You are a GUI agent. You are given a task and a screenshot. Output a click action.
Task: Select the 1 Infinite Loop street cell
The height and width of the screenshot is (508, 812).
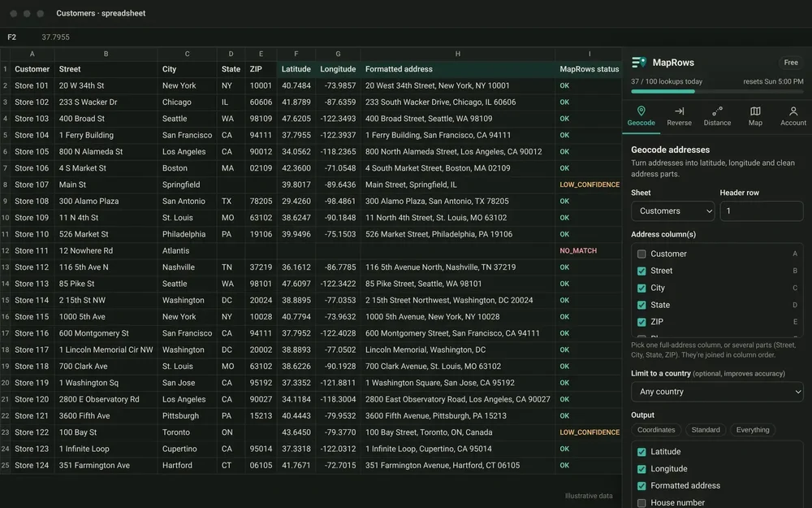click(x=106, y=449)
